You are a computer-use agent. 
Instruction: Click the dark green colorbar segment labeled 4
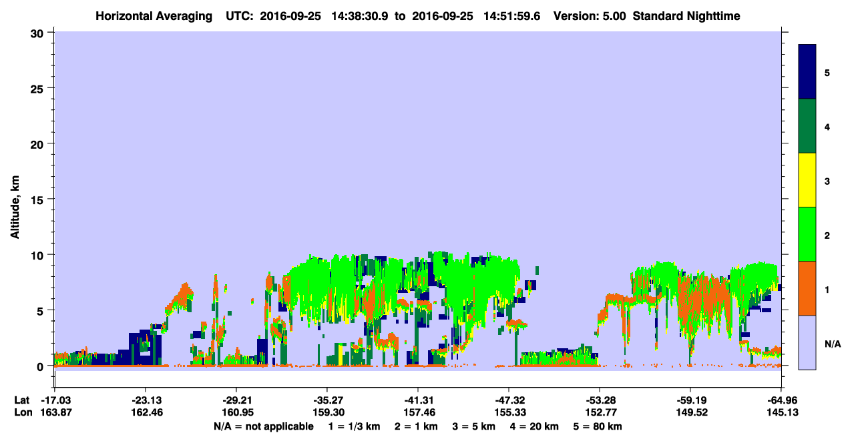pyautogui.click(x=807, y=126)
